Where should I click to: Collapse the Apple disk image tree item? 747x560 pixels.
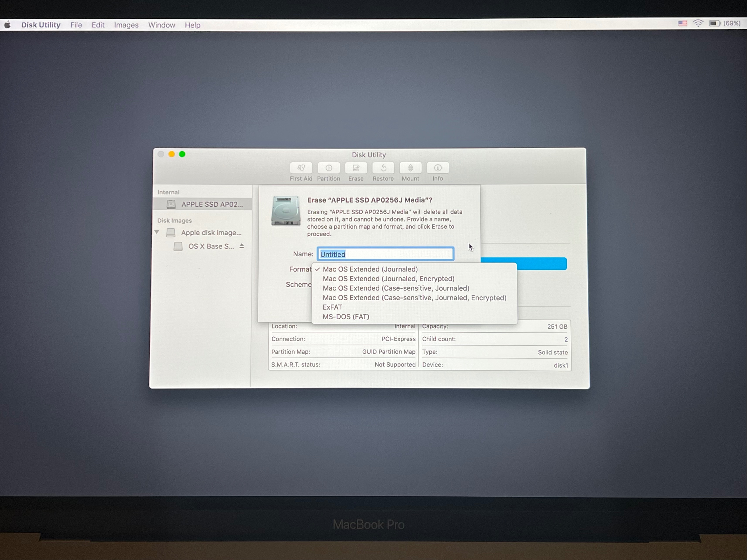[x=157, y=232]
